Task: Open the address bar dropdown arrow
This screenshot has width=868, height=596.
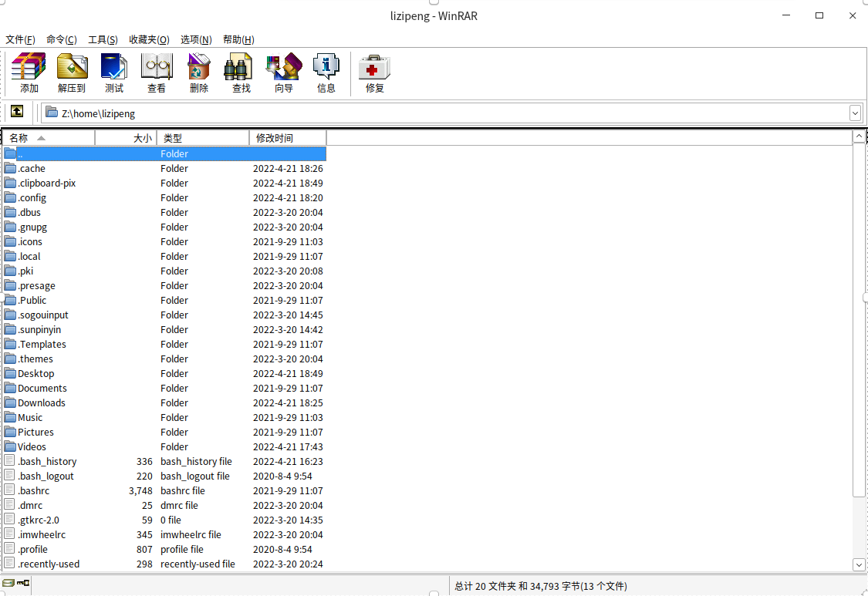Action: pyautogui.click(x=855, y=113)
